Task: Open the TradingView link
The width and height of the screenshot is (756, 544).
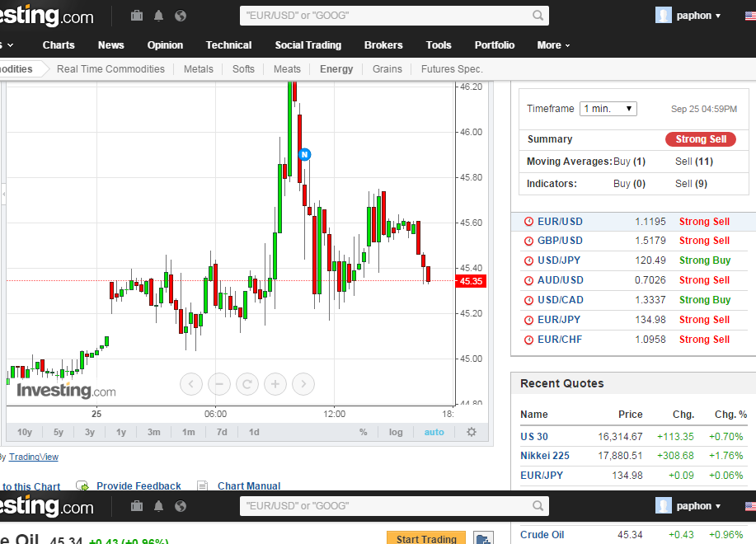Action: (33, 457)
